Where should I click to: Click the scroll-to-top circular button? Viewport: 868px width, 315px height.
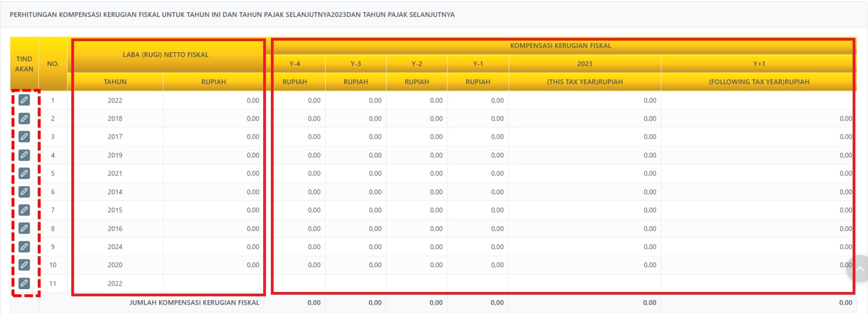pyautogui.click(x=858, y=268)
